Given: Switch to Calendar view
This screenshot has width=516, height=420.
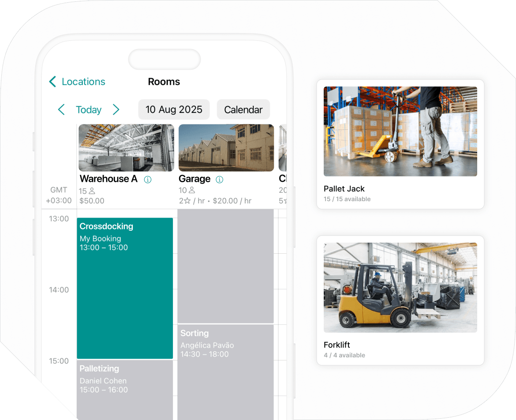Looking at the screenshot, I should click(x=243, y=109).
